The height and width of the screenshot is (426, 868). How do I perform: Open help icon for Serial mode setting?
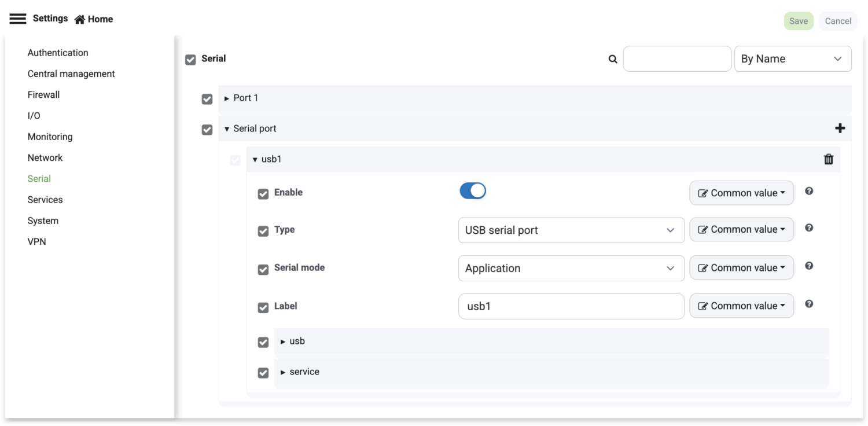coord(809,266)
